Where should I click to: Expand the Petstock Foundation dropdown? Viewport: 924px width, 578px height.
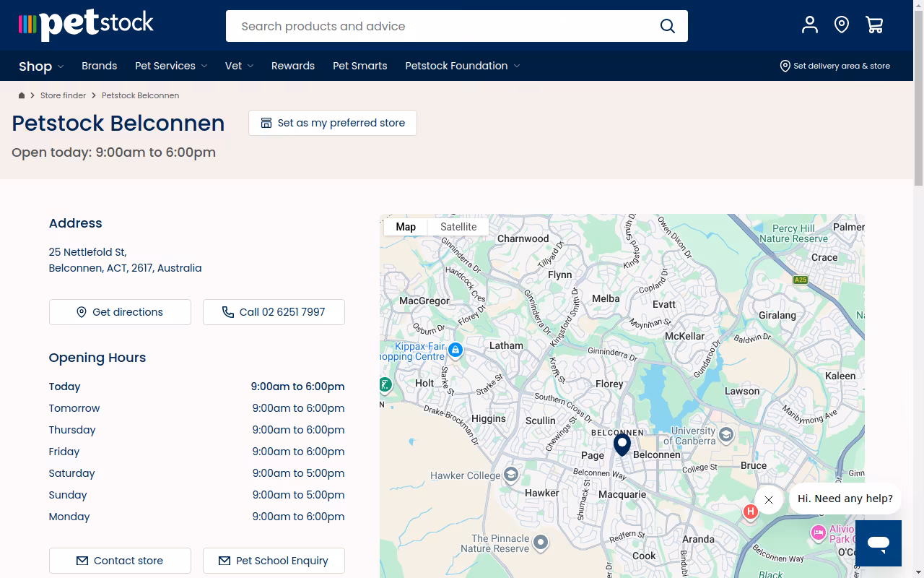pyautogui.click(x=463, y=66)
